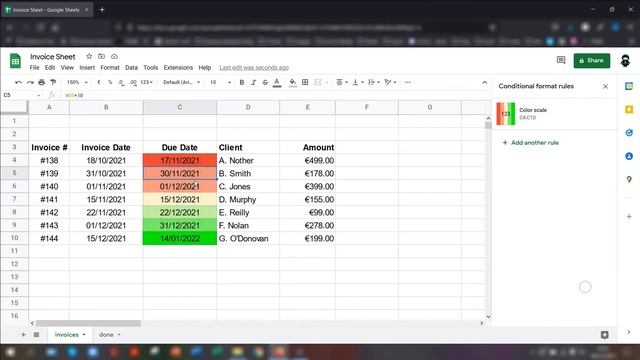
Task: Switch to the invoices sheet tab
Action: 70,335
